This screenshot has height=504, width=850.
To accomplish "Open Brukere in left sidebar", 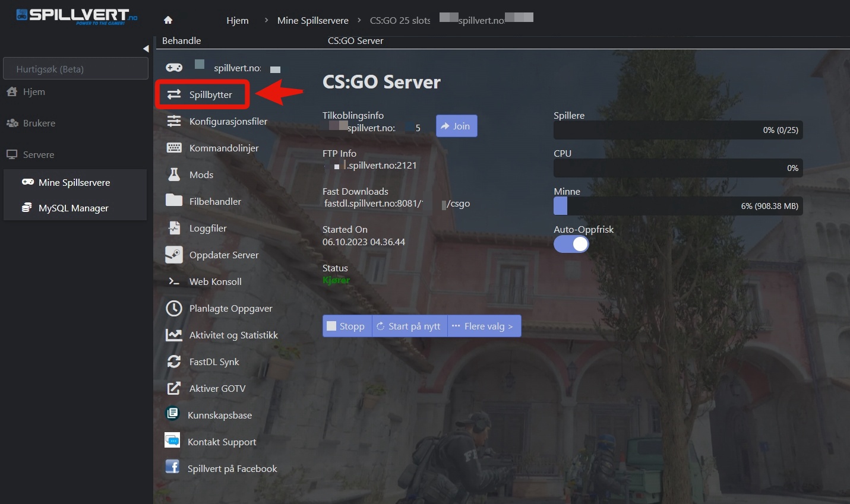I will tap(39, 123).
